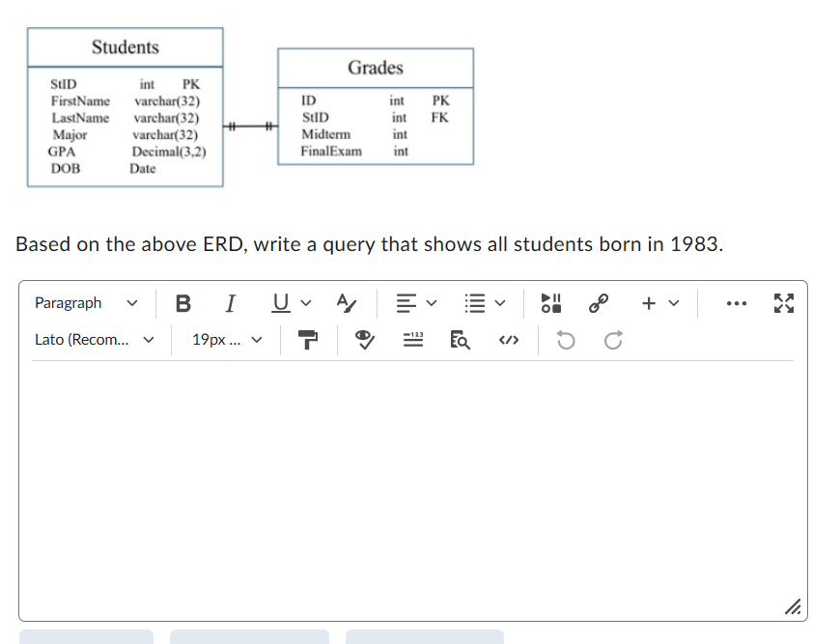Open the HTML source code editor
840x644 pixels.
click(509, 340)
